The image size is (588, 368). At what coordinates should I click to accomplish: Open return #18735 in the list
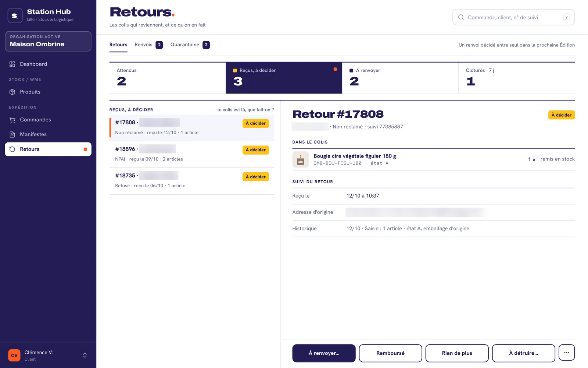point(192,181)
